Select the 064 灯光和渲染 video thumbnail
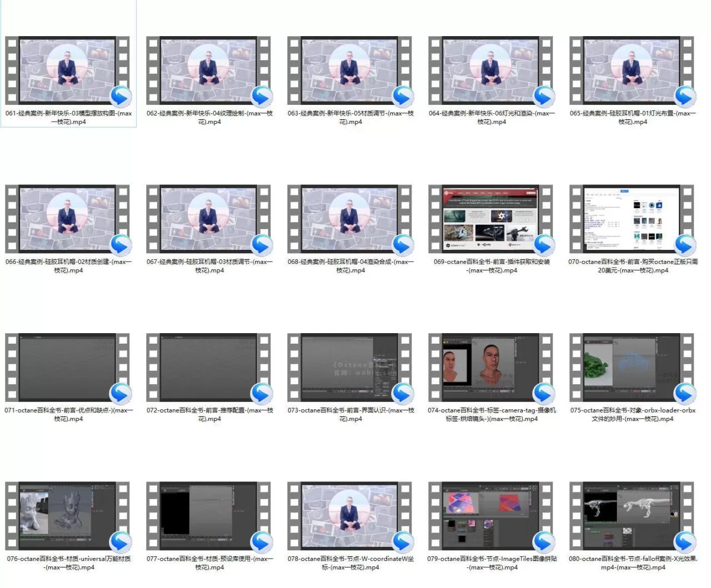Image resolution: width=711 pixels, height=588 pixels. pyautogui.click(x=491, y=71)
